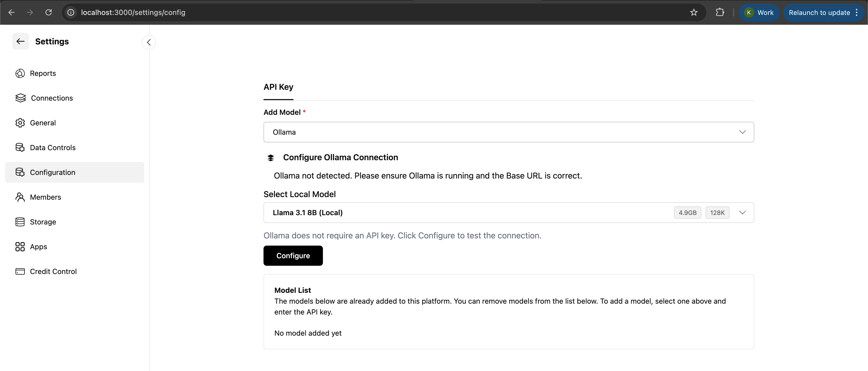Expand the Select Local Model dropdown
This screenshot has width=868, height=371.
[742, 212]
